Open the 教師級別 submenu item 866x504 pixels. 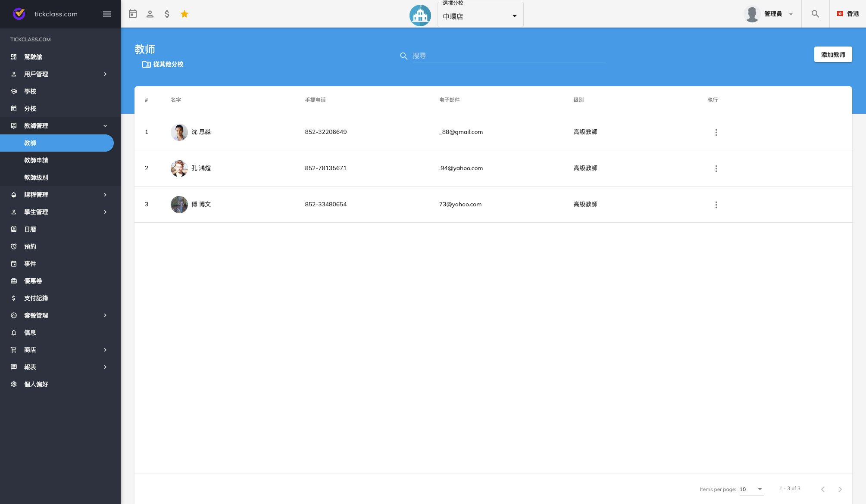click(60, 177)
